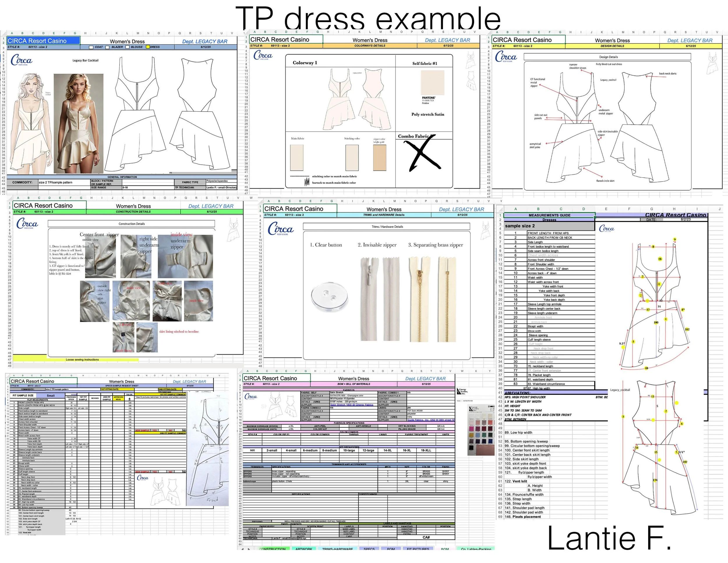Viewport: 728px width, 563px height.
Task: Select the SPECS sheet tab
Action: (369, 548)
